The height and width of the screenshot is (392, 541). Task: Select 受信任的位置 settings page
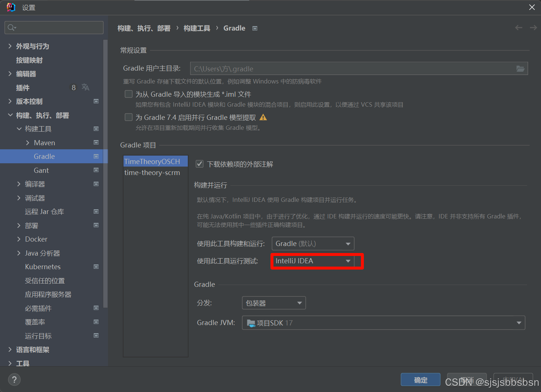coord(45,281)
